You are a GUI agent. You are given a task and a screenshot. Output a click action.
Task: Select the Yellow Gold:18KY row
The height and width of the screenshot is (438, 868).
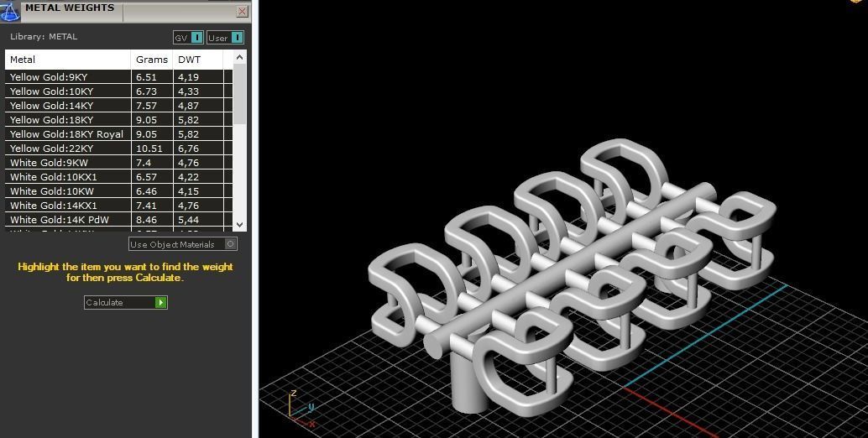click(x=118, y=120)
